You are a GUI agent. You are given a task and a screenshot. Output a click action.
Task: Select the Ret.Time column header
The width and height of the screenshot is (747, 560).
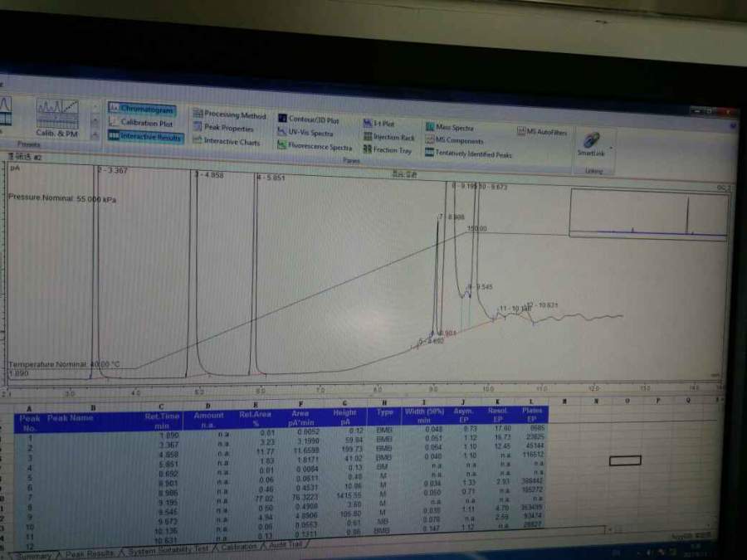[163, 421]
